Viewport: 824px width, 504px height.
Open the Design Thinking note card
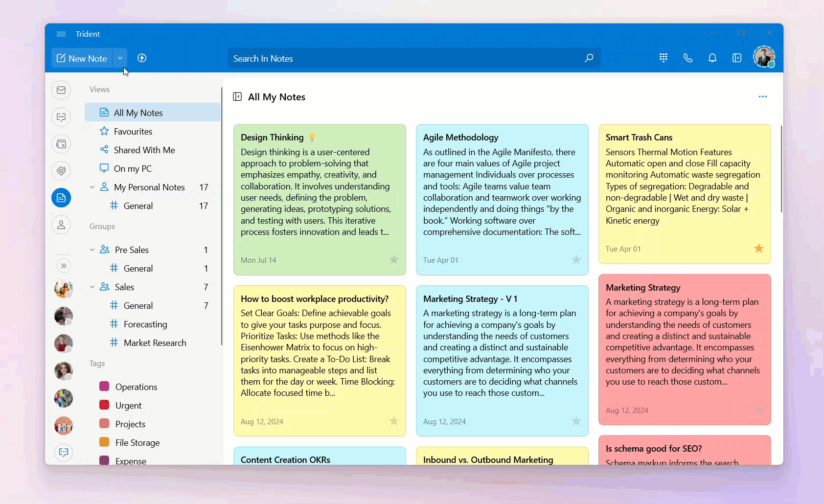320,200
